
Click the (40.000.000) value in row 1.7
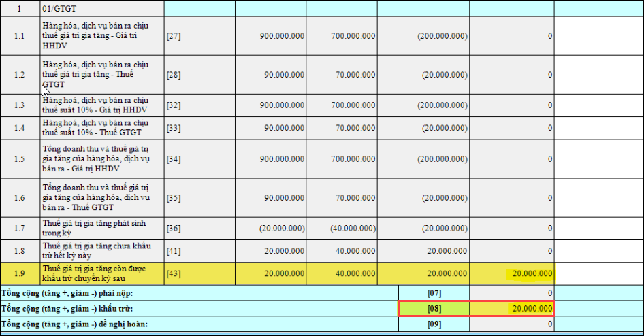[353, 228]
